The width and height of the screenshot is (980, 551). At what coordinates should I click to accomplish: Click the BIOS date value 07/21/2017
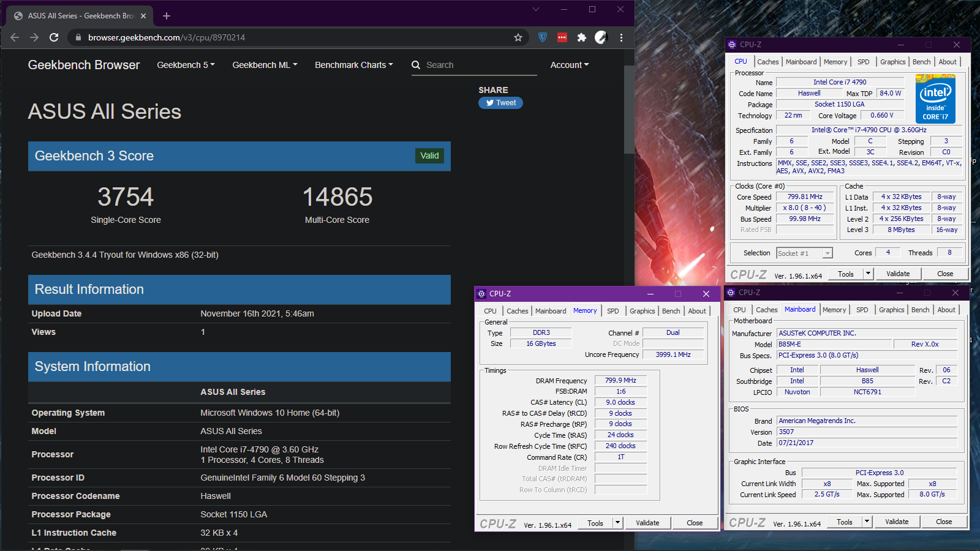point(867,443)
